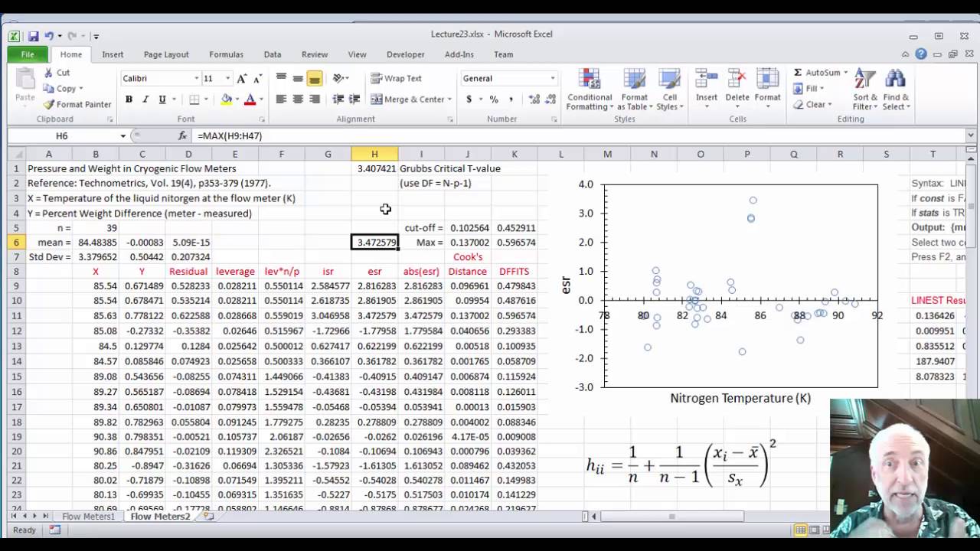Toggle Bold formatting
The width and height of the screenshot is (980, 551).
pyautogui.click(x=129, y=99)
